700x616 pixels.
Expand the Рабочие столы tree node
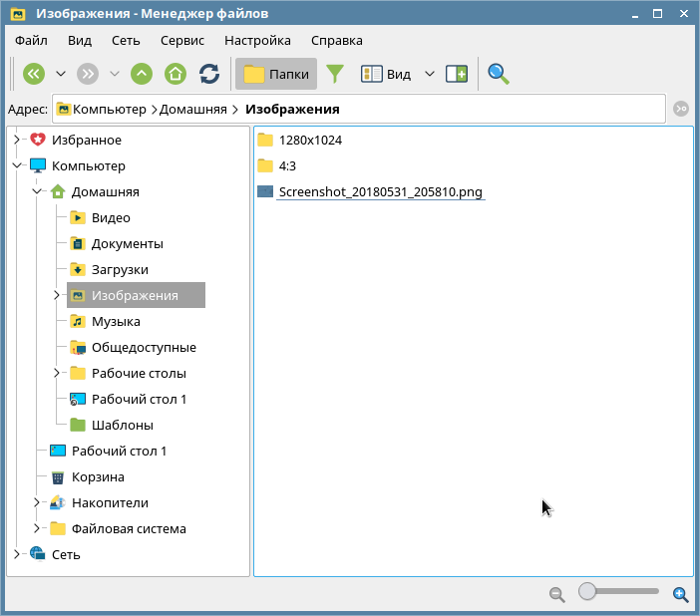pos(56,373)
